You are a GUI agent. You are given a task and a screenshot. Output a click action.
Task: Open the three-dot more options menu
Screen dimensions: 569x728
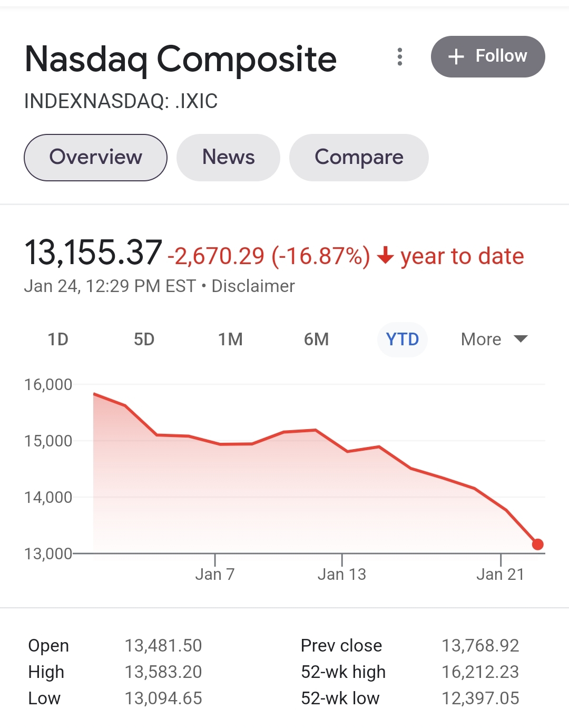400,57
